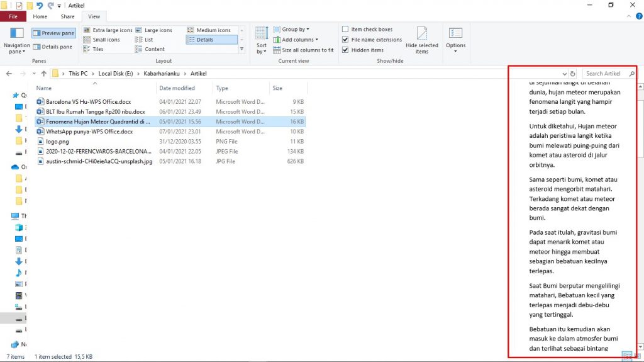Select Content layout
This screenshot has height=362, width=644.
(150, 49)
